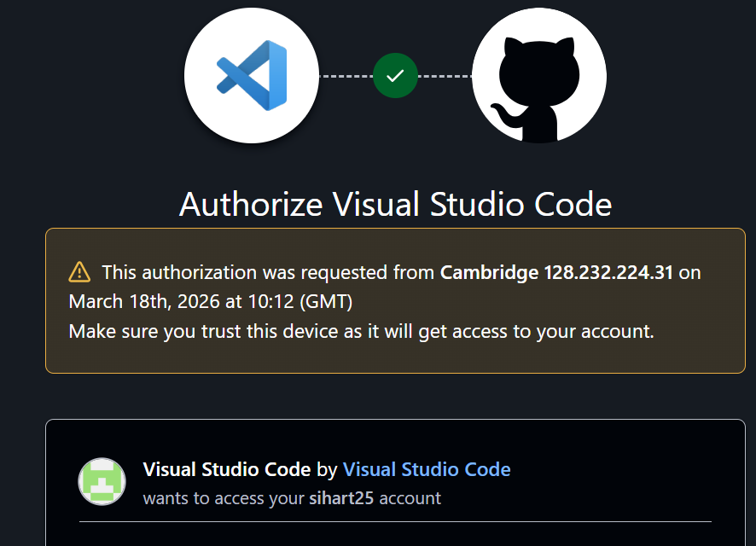Screen dimensions: 756x546
Task: Click the green checkmark connection badge
Action: tap(395, 76)
